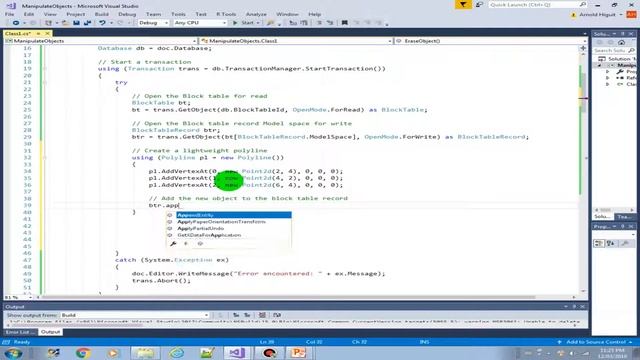Click the Solution Explorer home icon
The image size is (640, 360).
[x=621, y=42]
